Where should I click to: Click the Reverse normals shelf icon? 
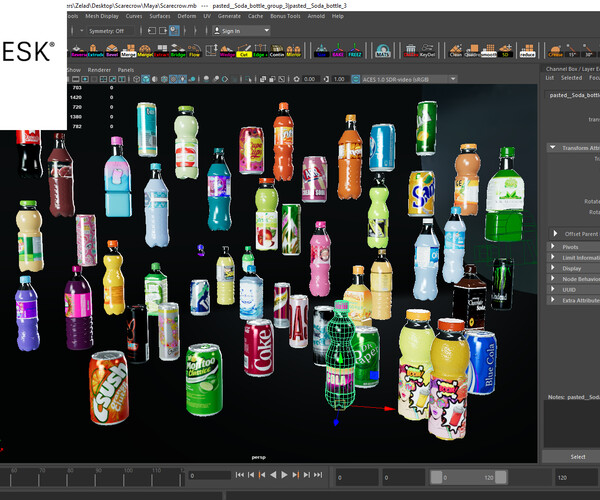click(x=79, y=51)
